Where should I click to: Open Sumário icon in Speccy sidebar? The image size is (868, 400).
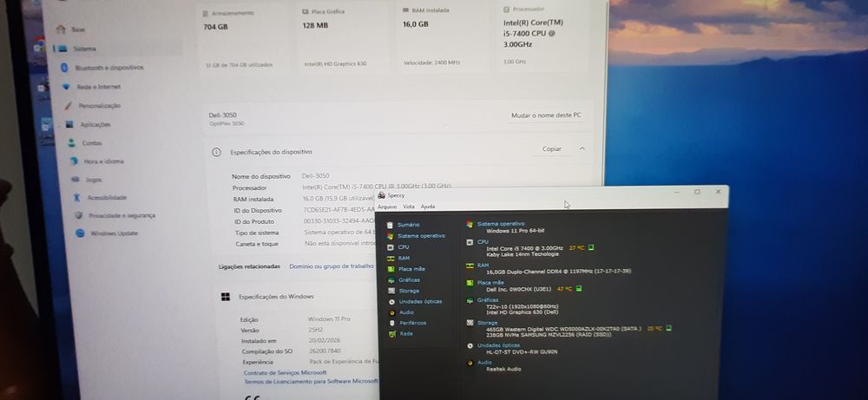point(391,226)
